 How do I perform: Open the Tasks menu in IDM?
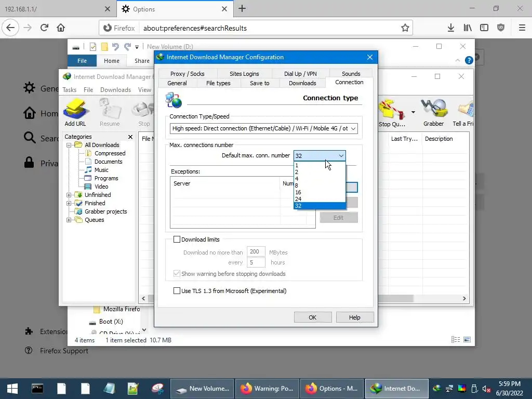pyautogui.click(x=70, y=89)
